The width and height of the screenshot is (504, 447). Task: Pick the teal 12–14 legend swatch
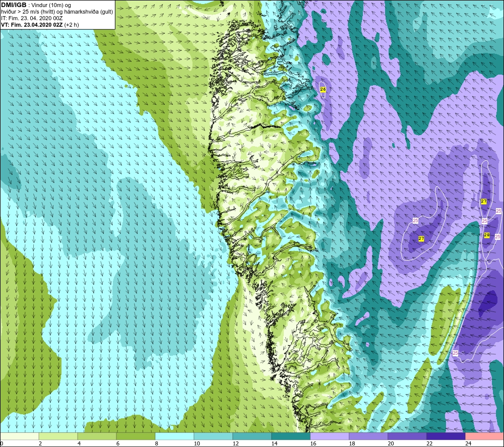point(252,436)
